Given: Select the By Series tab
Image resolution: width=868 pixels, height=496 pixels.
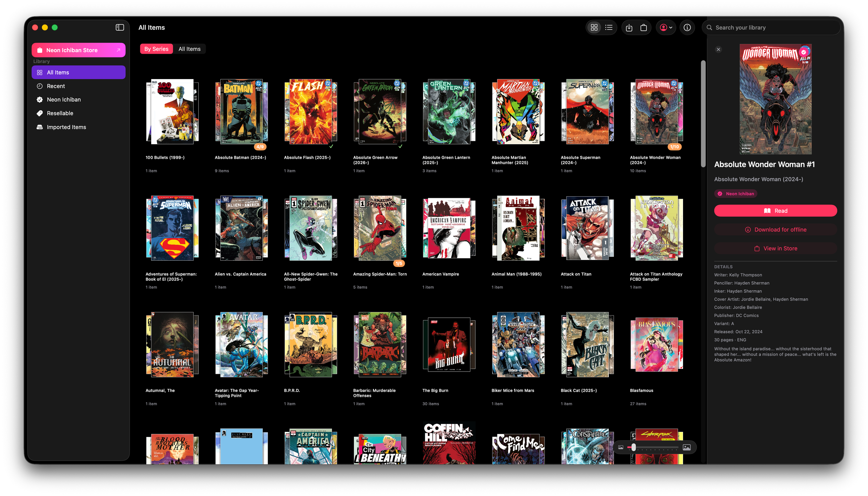Looking at the screenshot, I should point(156,49).
